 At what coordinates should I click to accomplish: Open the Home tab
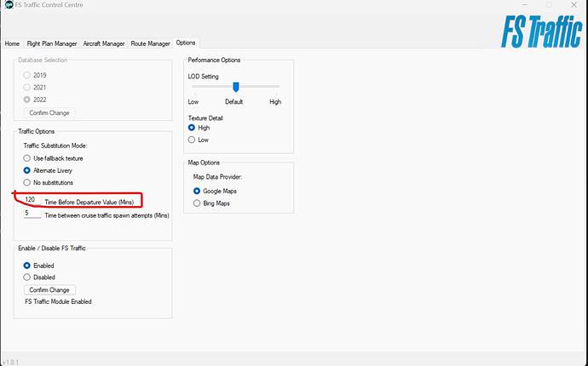click(x=12, y=43)
